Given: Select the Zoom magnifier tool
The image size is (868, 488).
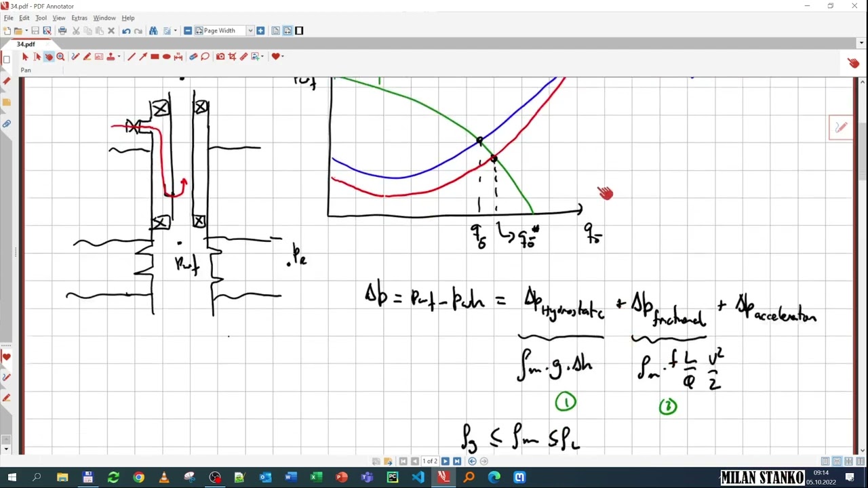Looking at the screenshot, I should coord(60,56).
